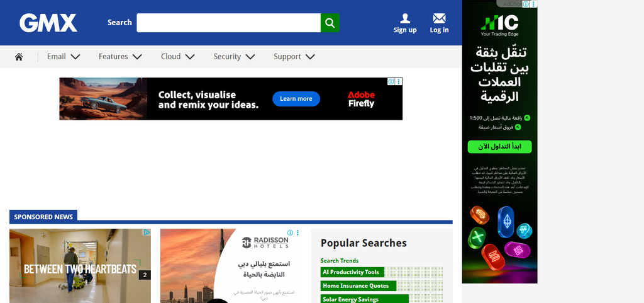644x303 pixels.
Task: Open the sidebar ad three-dot menu
Action: pyautogui.click(x=533, y=4)
